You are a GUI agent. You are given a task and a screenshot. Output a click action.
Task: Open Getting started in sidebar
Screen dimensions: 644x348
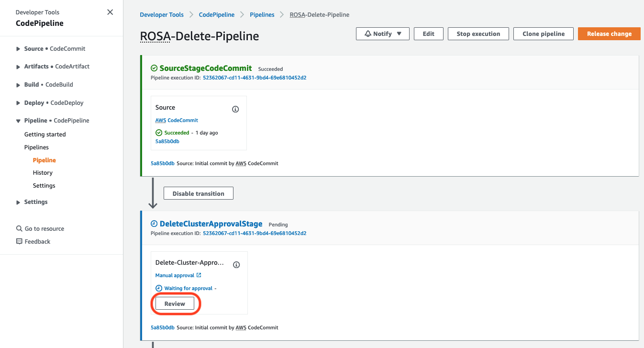pos(45,135)
